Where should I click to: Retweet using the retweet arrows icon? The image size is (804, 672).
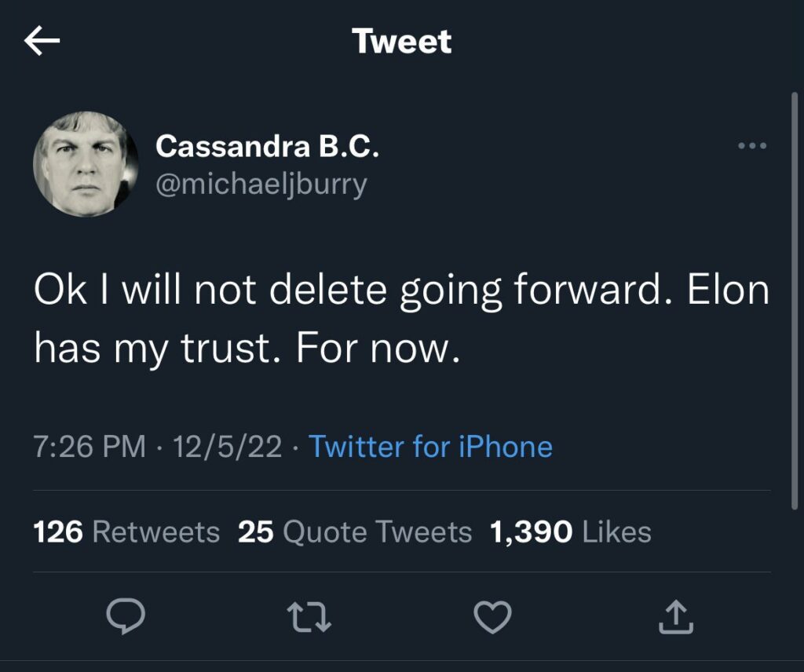click(x=307, y=618)
